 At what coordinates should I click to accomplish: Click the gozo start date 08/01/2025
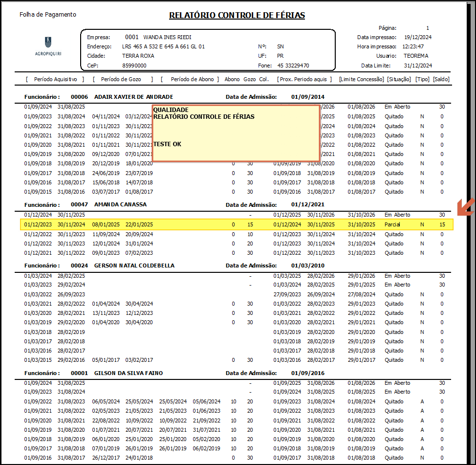[x=106, y=224]
